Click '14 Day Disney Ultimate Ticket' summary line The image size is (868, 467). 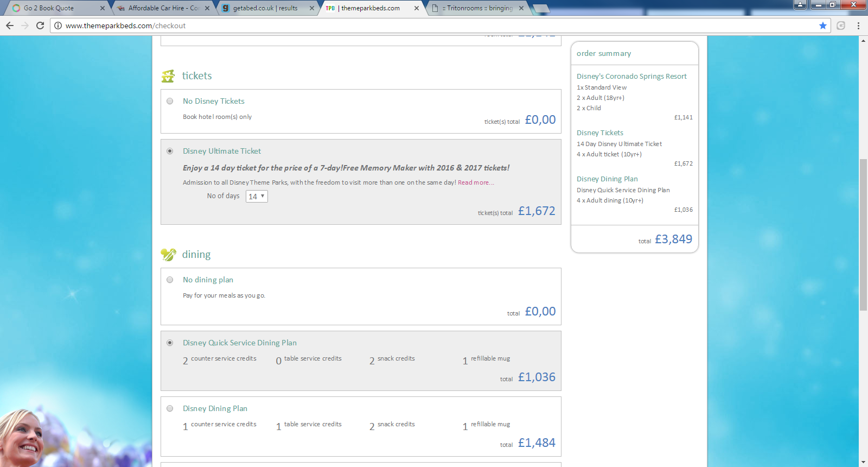pos(619,144)
